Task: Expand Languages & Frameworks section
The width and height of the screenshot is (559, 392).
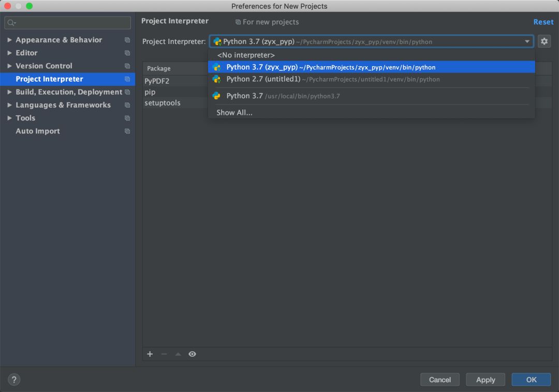Action: pos(10,105)
